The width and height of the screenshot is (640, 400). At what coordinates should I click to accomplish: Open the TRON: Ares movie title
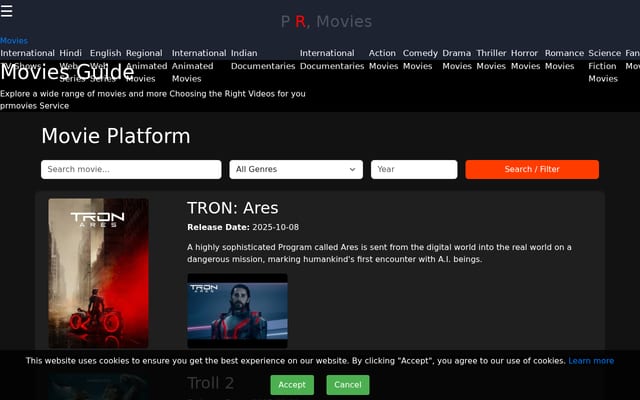pyautogui.click(x=233, y=208)
